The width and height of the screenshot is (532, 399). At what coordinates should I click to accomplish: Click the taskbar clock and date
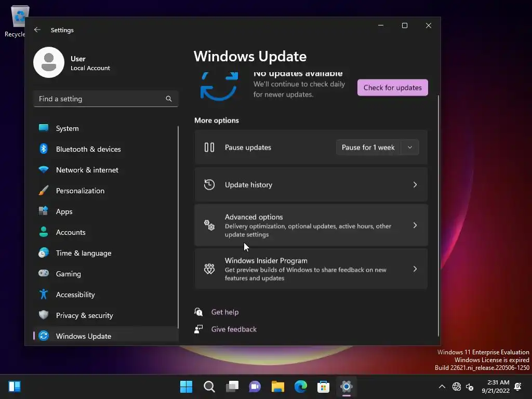[x=496, y=387]
